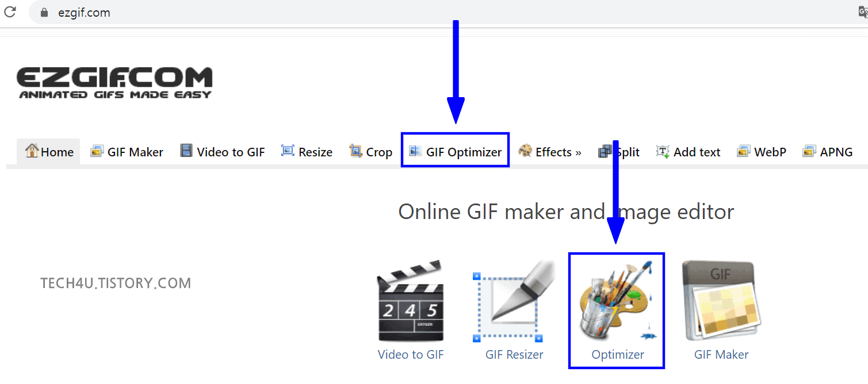
Task: Follow the Video to GIF text link
Action: [x=411, y=354]
